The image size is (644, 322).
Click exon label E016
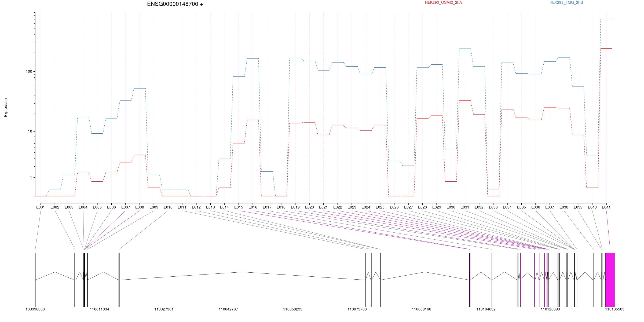pyautogui.click(x=253, y=207)
